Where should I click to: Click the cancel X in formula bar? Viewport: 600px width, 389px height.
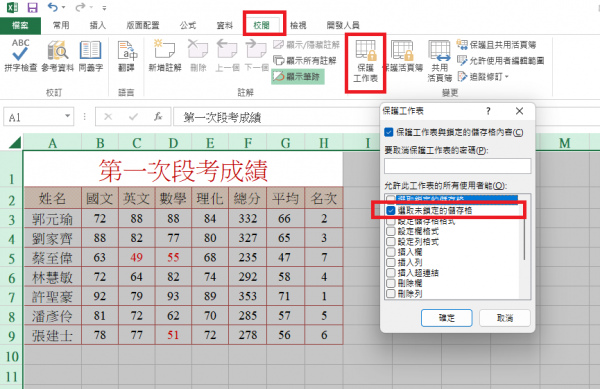click(x=108, y=117)
